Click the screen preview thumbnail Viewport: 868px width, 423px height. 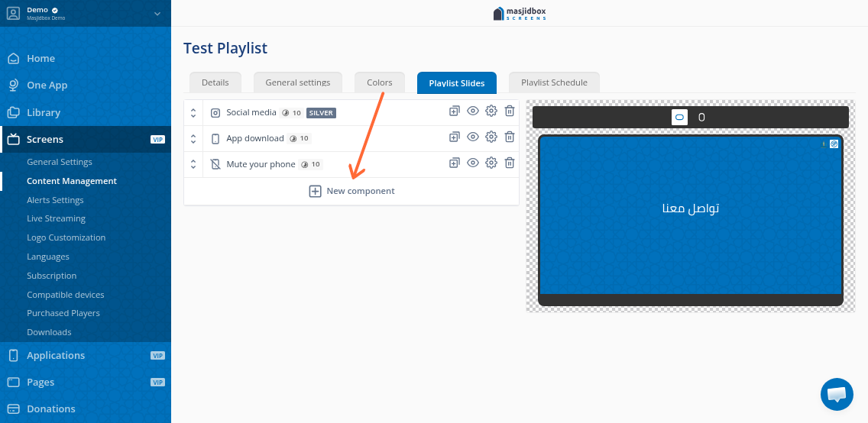690,220
